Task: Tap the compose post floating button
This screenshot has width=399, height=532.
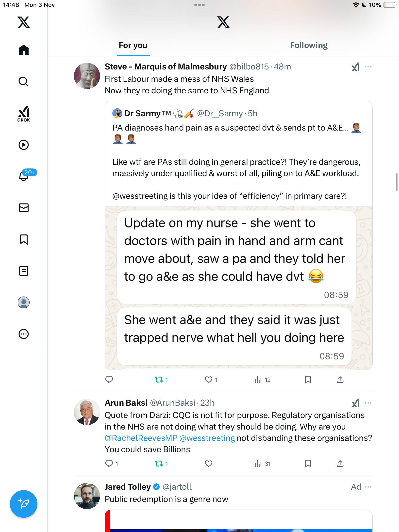Action: click(24, 504)
